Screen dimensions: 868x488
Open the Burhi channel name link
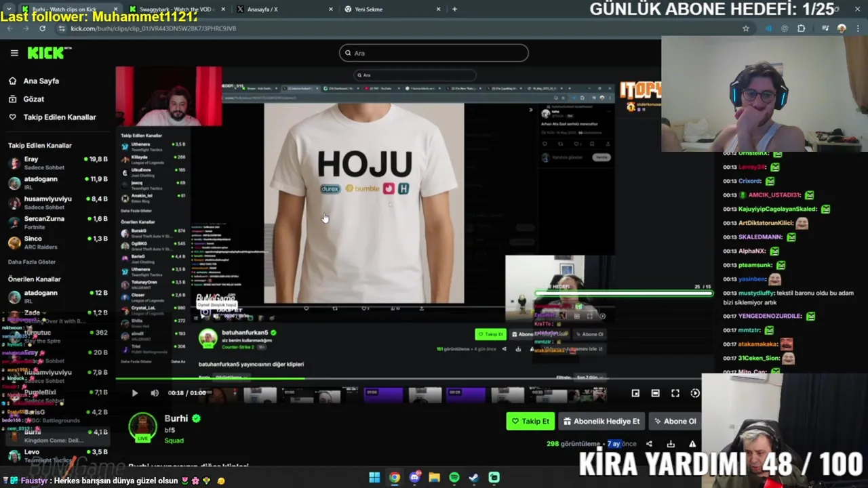[x=176, y=418]
